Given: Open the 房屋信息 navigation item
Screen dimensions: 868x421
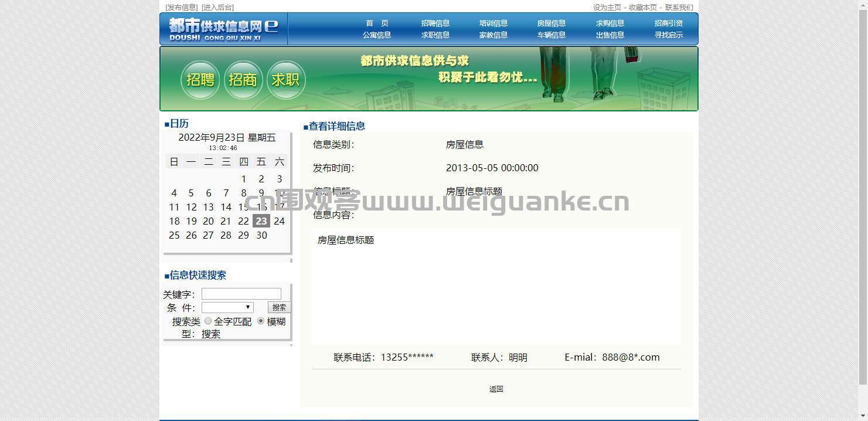Looking at the screenshot, I should [552, 23].
